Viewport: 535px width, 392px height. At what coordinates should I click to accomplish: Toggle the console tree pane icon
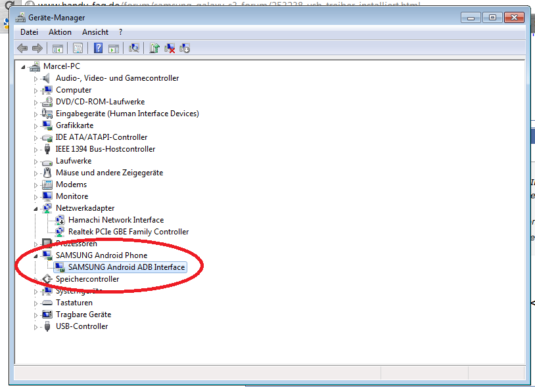[x=58, y=49]
